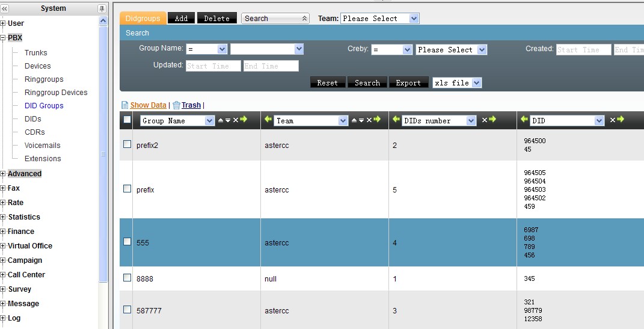Screen dimensions: 644x329
Task: Sort Group Name column ascending
Action: 221,120
